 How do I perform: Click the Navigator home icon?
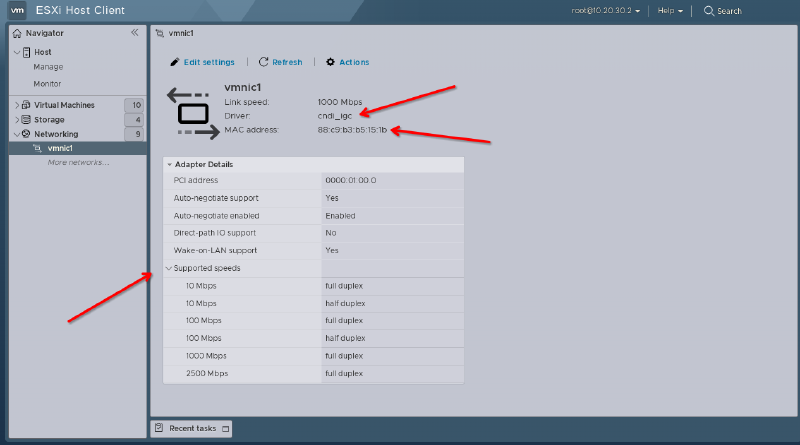[x=17, y=33]
